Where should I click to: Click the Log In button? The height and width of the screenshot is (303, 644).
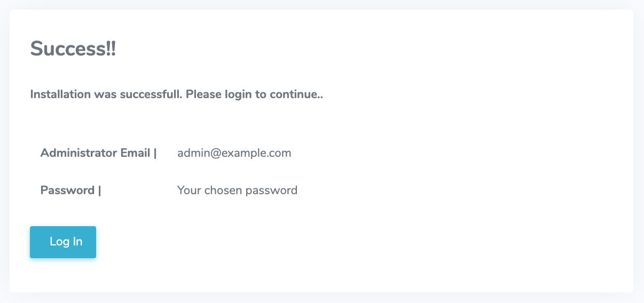point(63,242)
